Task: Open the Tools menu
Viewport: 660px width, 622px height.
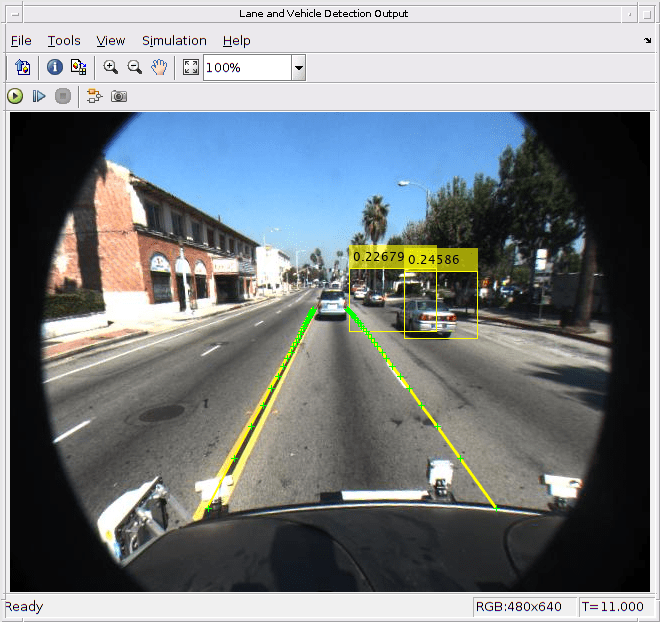Action: click(64, 40)
